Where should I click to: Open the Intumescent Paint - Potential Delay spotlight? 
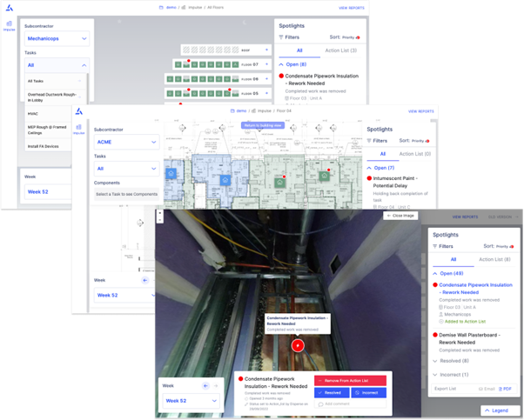[393, 182]
